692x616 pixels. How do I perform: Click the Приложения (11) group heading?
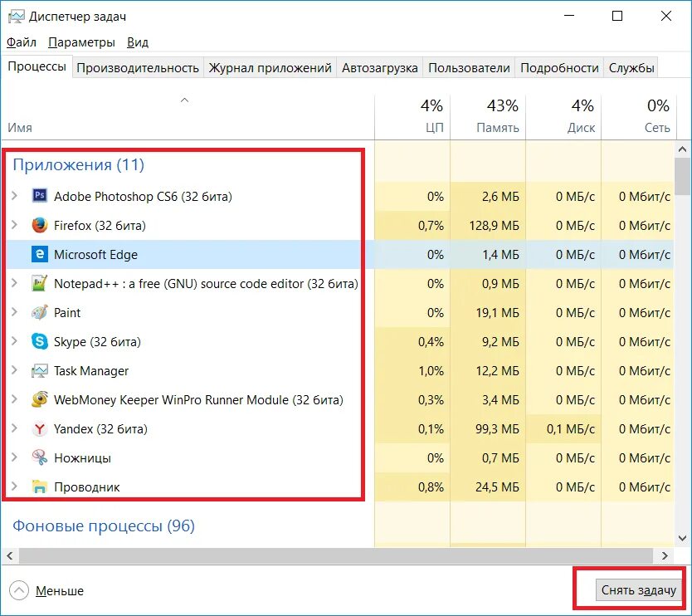[x=79, y=164]
